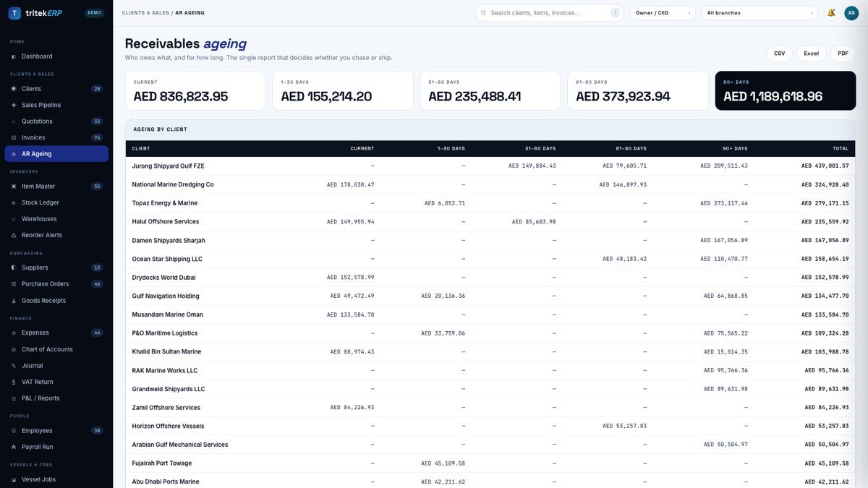Click the tritekERP logo icon
Image resolution: width=868 pixels, height=488 pixels.
tap(14, 13)
